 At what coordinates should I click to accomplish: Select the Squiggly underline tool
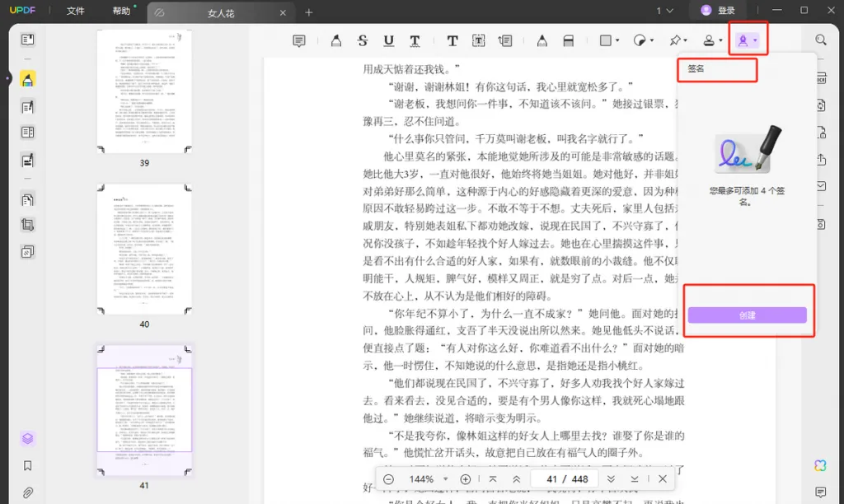[415, 40]
